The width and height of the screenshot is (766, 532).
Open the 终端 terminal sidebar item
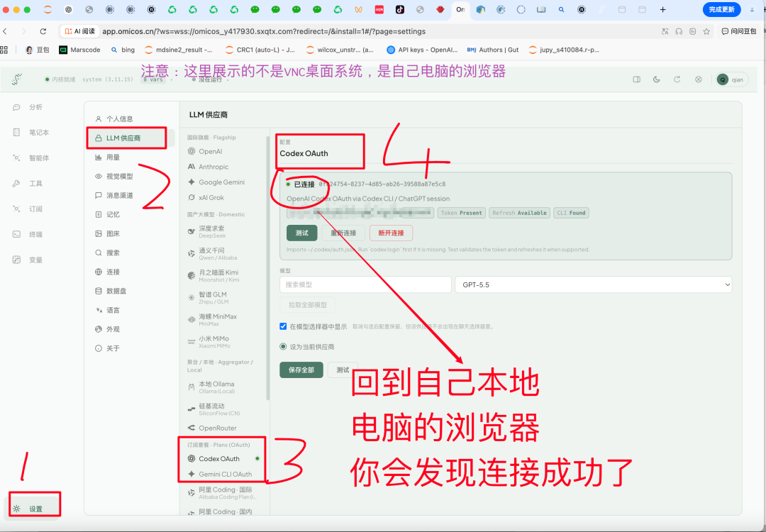(x=28, y=234)
